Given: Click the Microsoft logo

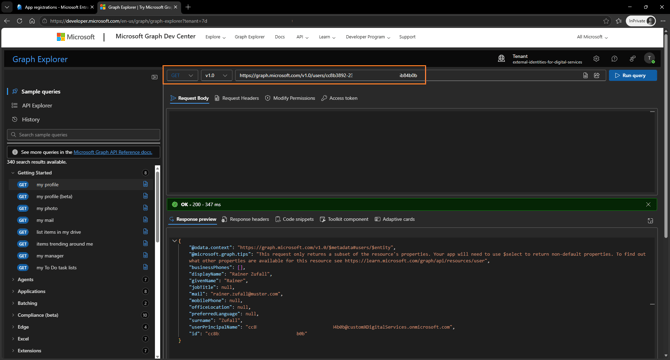Looking at the screenshot, I should (76, 37).
